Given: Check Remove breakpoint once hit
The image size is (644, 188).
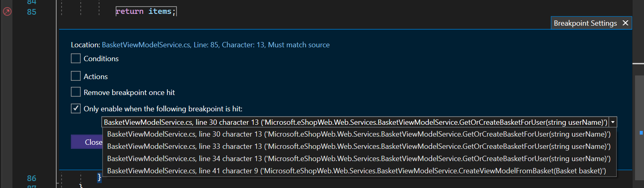Looking at the screenshot, I should click(76, 92).
